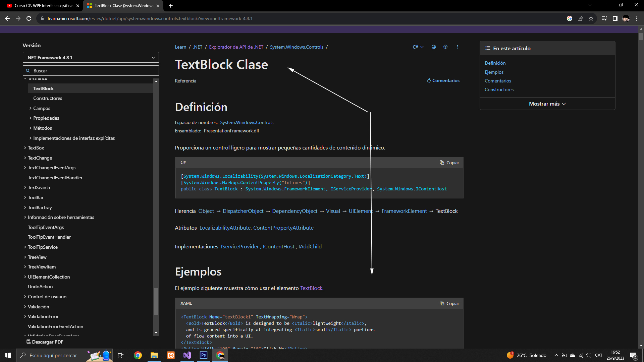Expand Mostrar más in article panel

click(547, 104)
